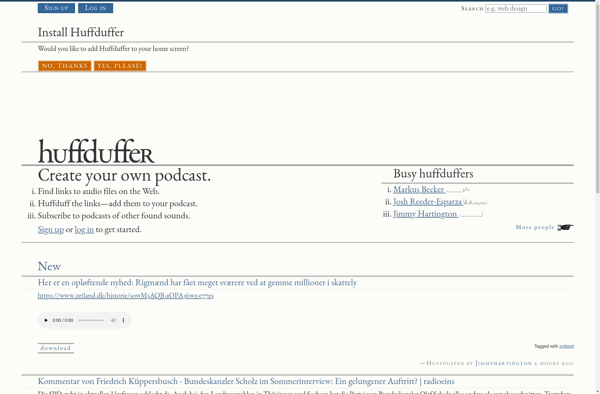The image size is (600, 394).
Task: Open Markus Becker's profile
Action: click(x=419, y=189)
